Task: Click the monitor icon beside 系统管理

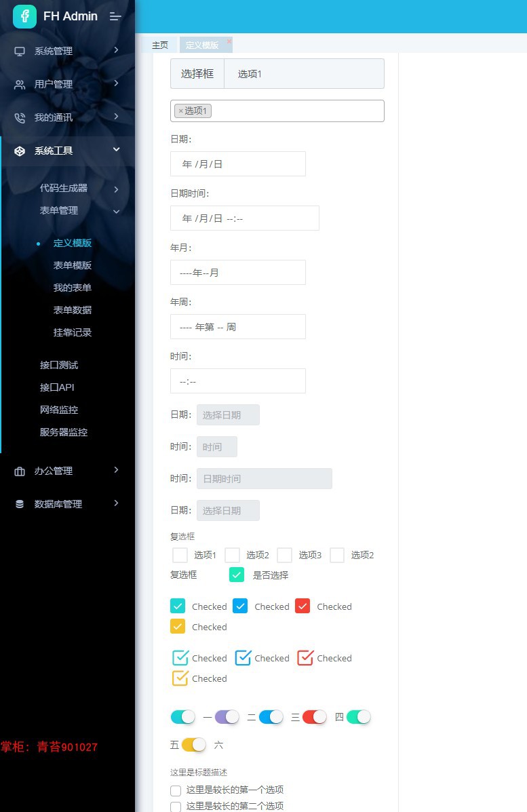Action: point(20,52)
